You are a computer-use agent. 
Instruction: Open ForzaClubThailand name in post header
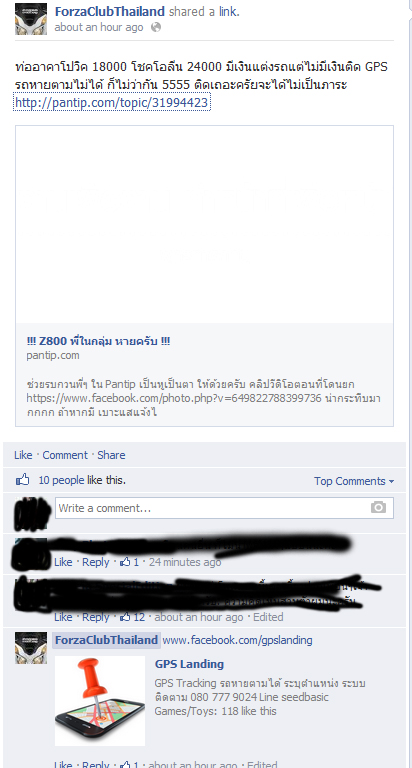coord(109,11)
